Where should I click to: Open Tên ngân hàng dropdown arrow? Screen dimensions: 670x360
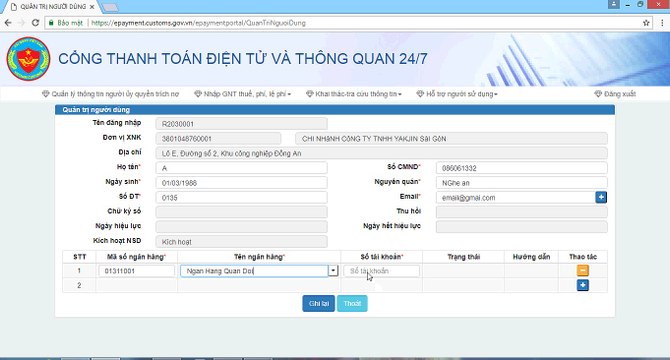click(x=333, y=271)
